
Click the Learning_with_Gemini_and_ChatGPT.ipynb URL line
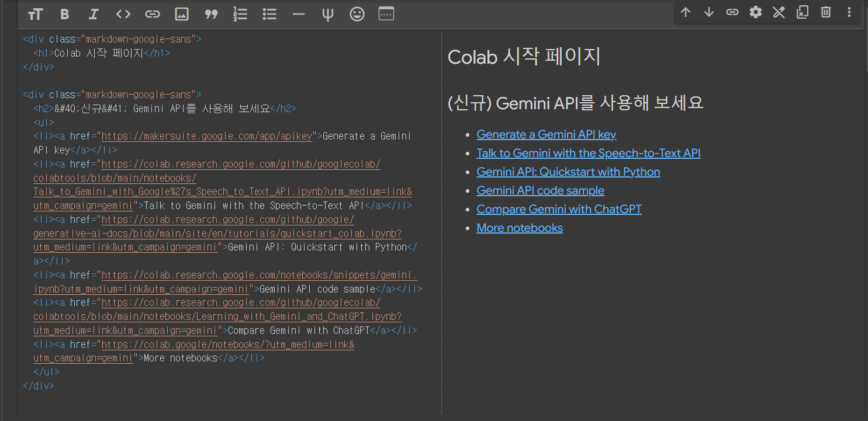pos(217,316)
